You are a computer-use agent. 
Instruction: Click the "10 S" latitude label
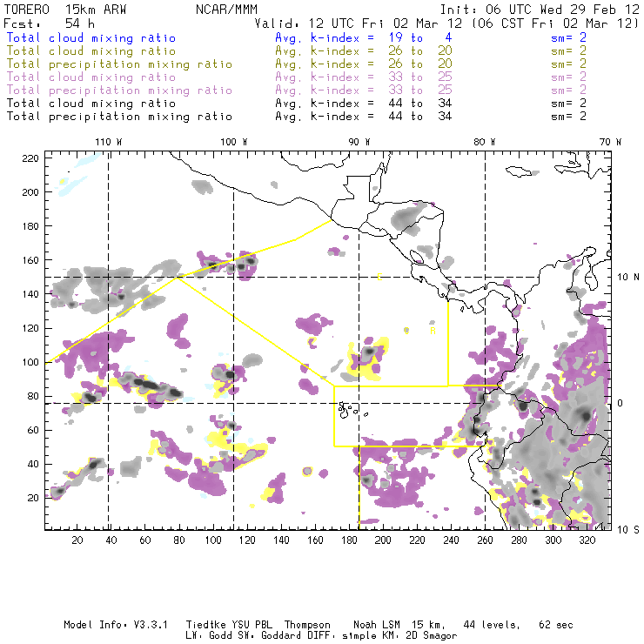click(x=628, y=530)
